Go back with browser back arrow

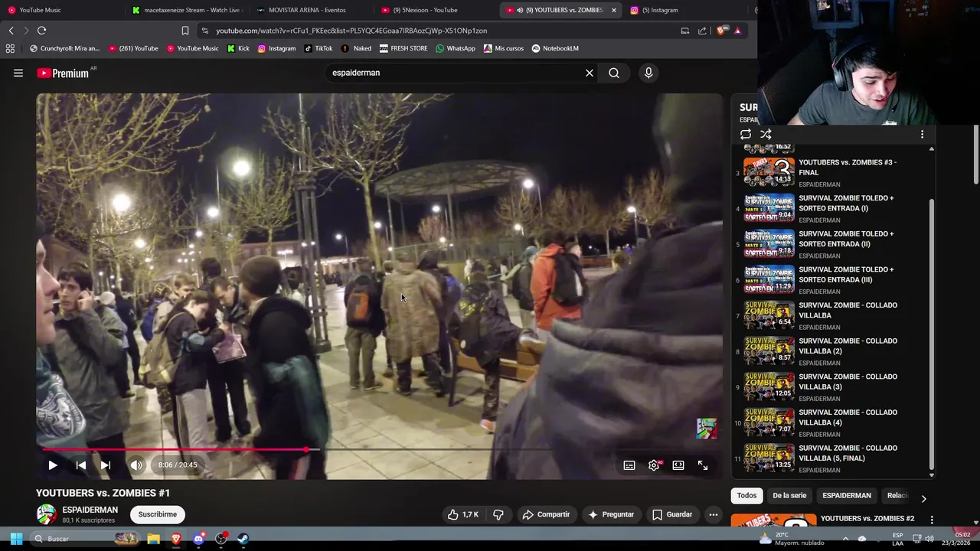11,31
